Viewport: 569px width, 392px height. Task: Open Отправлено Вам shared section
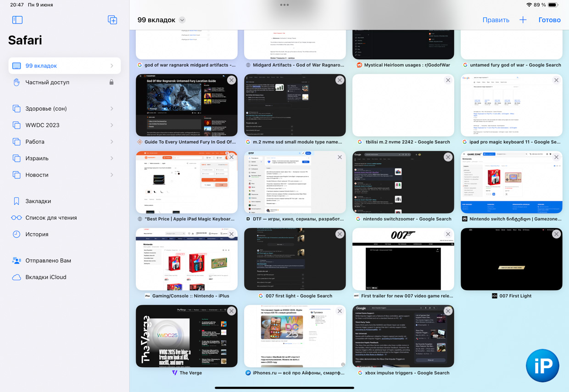point(48,260)
